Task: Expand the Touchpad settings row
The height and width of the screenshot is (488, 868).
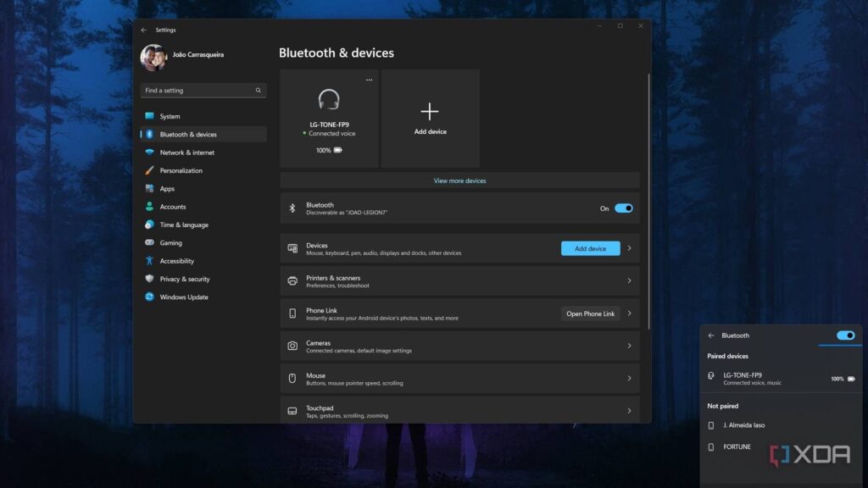Action: point(629,411)
